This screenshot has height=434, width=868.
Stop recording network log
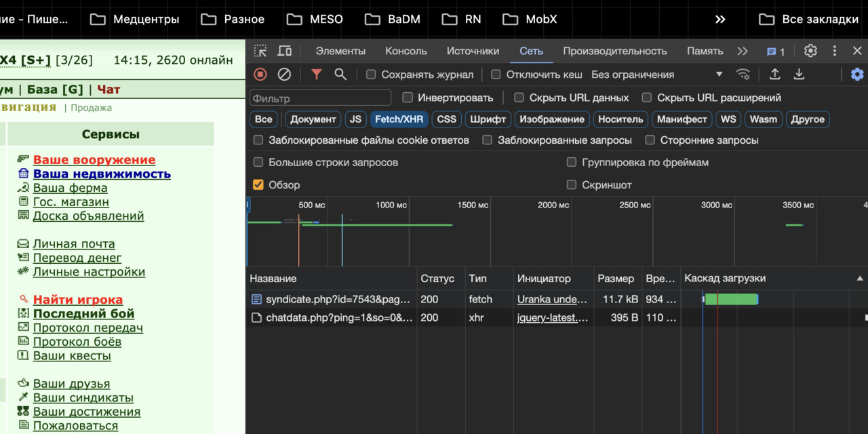(260, 74)
